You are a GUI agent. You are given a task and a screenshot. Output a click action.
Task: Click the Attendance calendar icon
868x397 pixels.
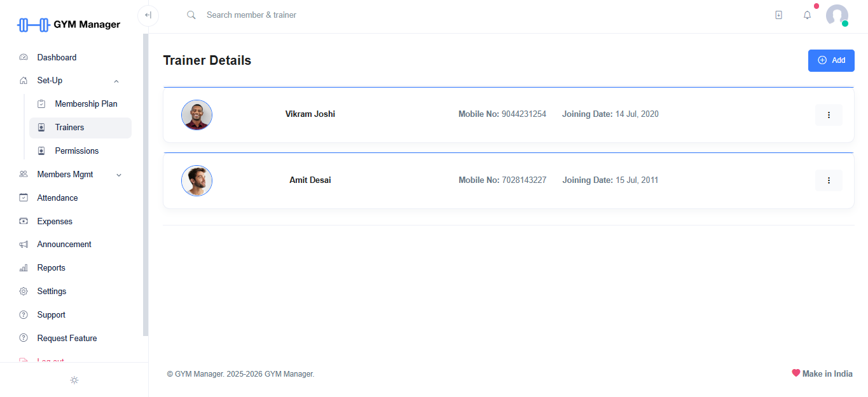pyautogui.click(x=24, y=198)
